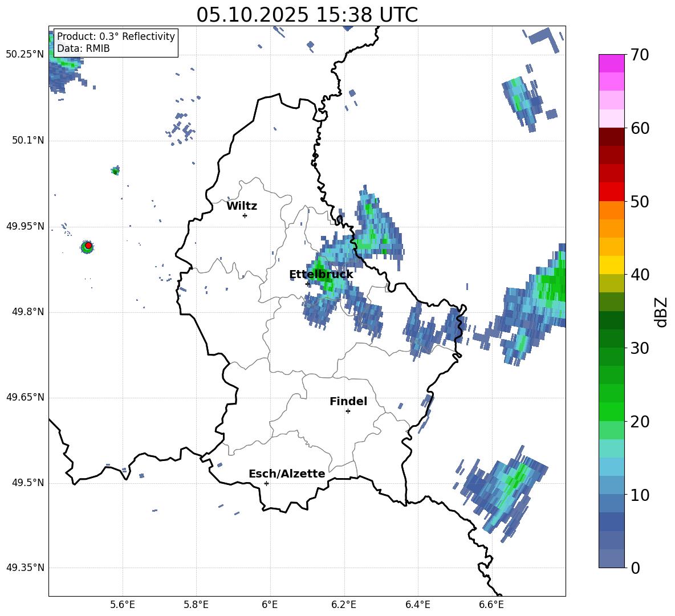Click the 6.2°E longitude label
This screenshot has width=675, height=616.
click(344, 605)
